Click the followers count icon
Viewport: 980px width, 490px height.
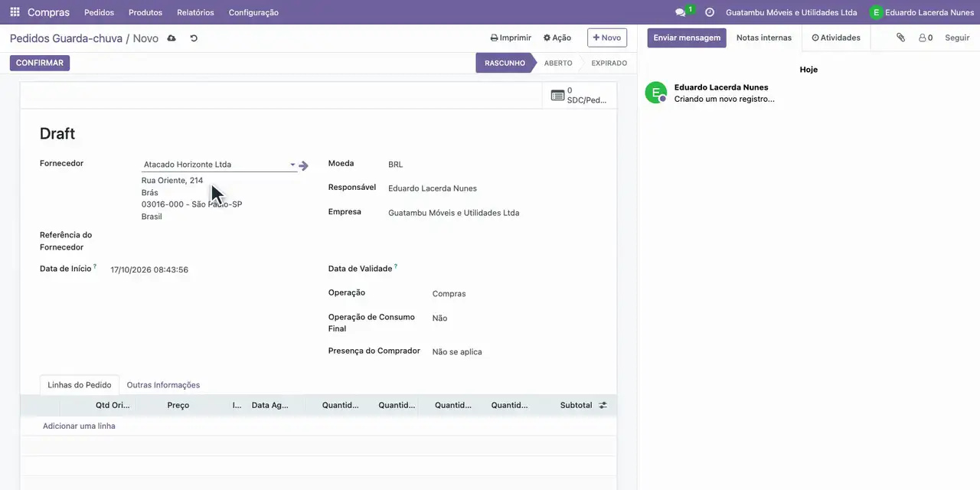(x=926, y=38)
